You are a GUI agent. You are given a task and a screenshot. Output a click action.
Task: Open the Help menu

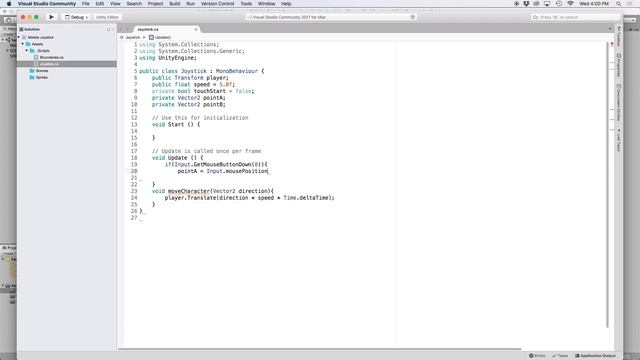pyautogui.click(x=286, y=4)
